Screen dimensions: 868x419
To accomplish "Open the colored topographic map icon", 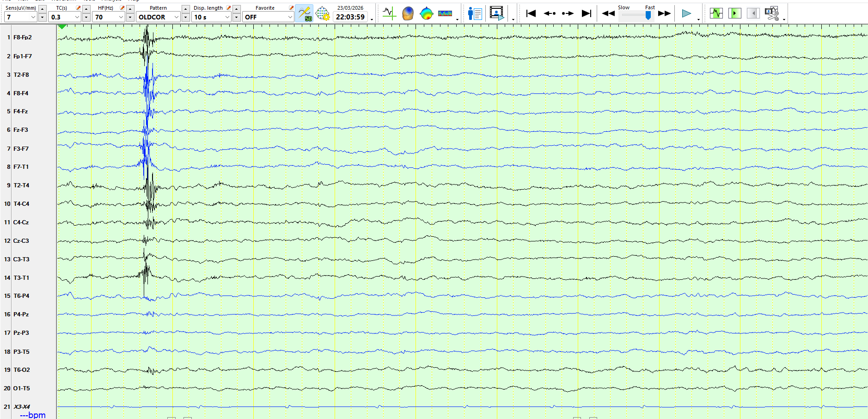I will tap(426, 13).
